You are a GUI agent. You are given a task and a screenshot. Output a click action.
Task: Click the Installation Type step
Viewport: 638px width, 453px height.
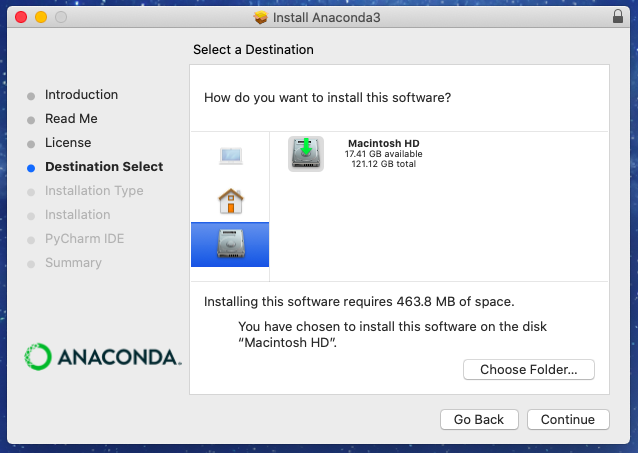click(94, 191)
